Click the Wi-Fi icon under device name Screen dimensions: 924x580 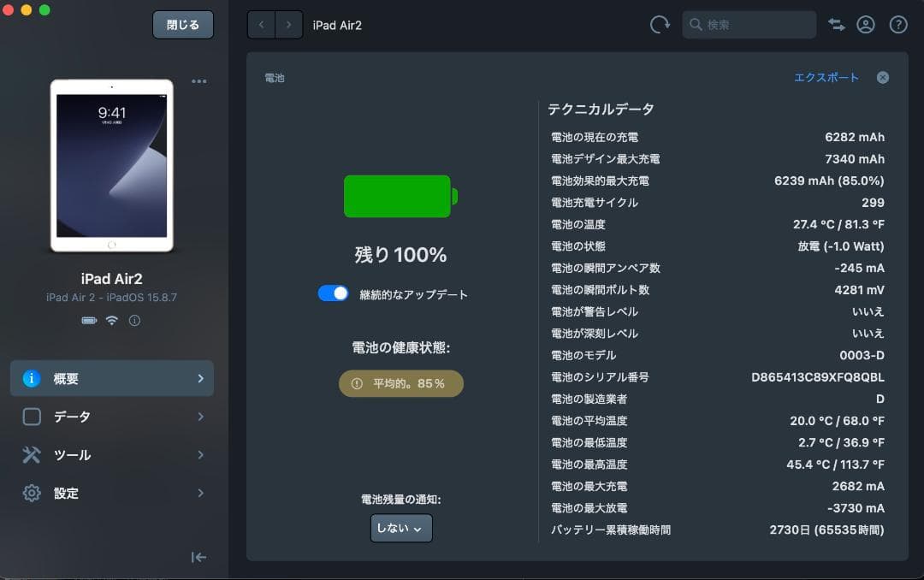pos(112,321)
